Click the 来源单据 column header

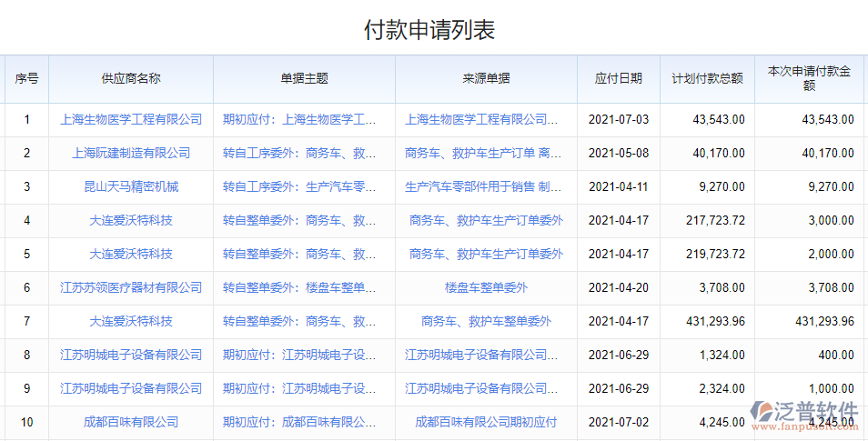click(486, 78)
